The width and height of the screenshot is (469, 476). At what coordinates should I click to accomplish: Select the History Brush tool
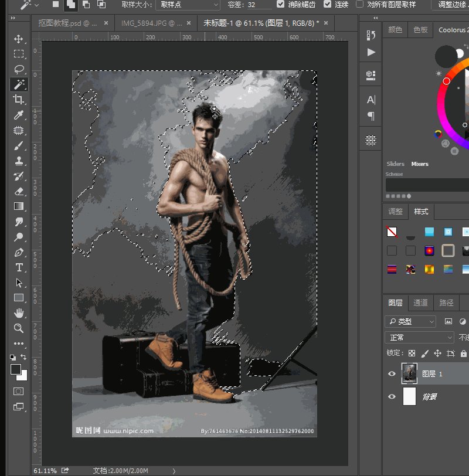point(19,176)
